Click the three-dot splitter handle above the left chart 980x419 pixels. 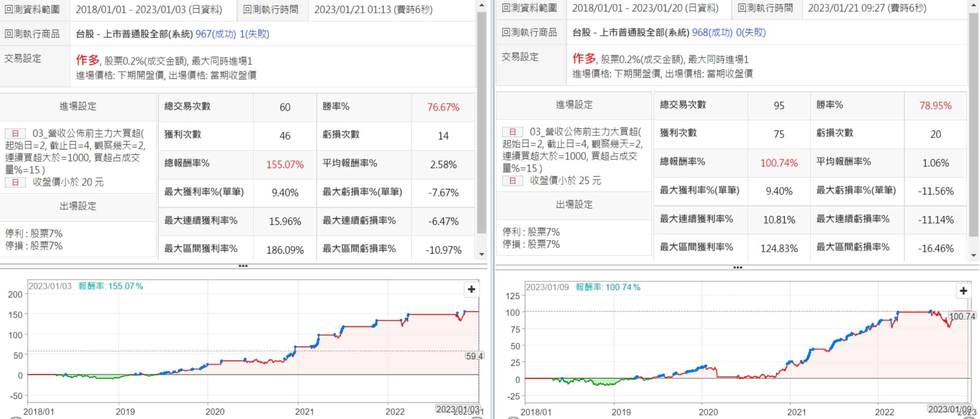click(243, 266)
